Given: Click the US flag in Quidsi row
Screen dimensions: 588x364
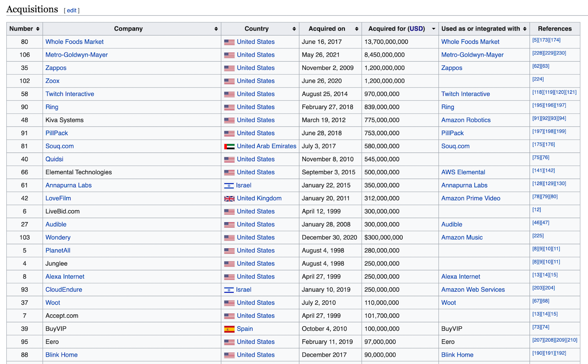Looking at the screenshot, I should 229,160.
